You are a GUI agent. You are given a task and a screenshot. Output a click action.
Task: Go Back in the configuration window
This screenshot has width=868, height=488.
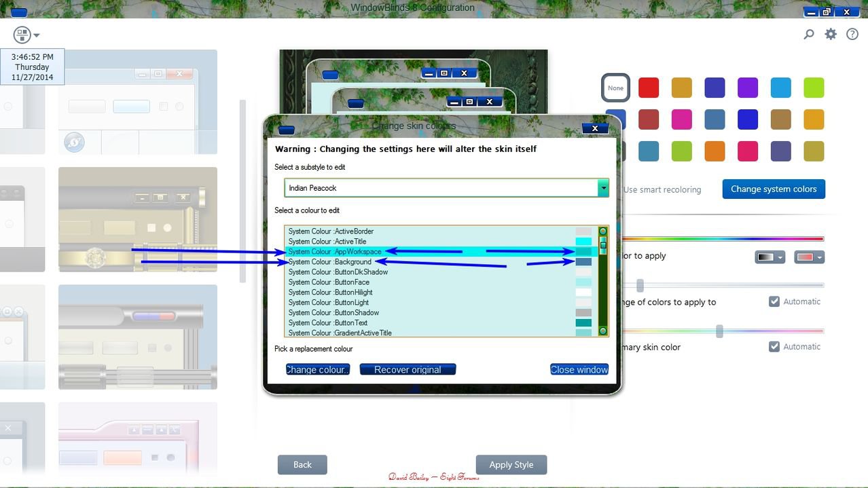pos(302,465)
